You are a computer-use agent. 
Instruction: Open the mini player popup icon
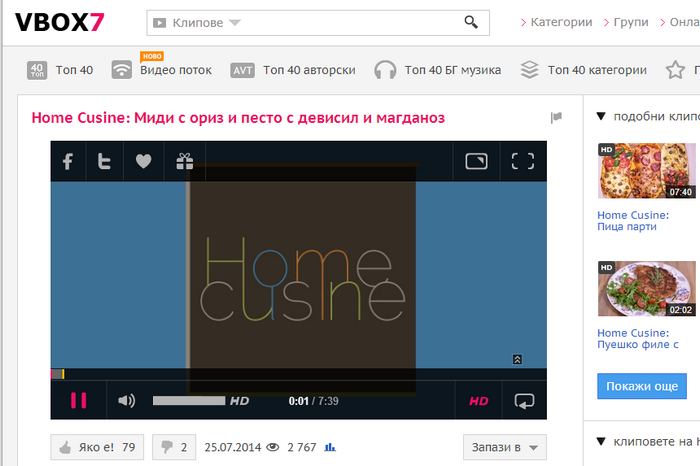tap(476, 161)
